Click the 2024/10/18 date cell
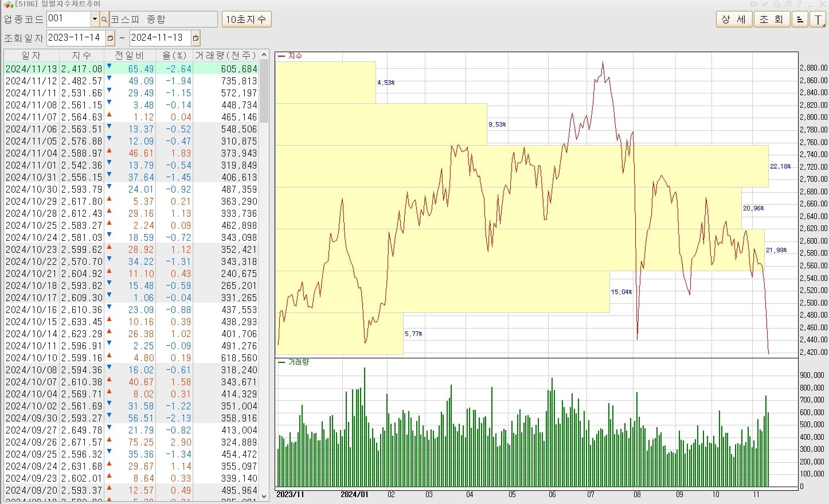Screen dimensions: 829x504 32,286
